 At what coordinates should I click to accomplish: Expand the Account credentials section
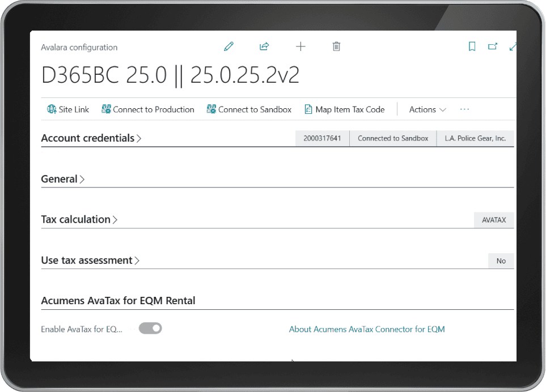coord(91,138)
